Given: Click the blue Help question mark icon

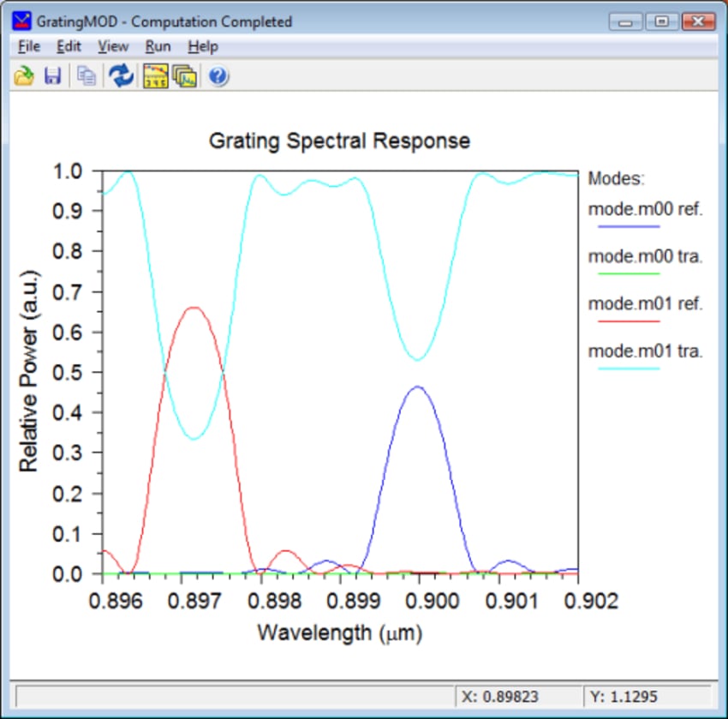Looking at the screenshot, I should coord(218,76).
